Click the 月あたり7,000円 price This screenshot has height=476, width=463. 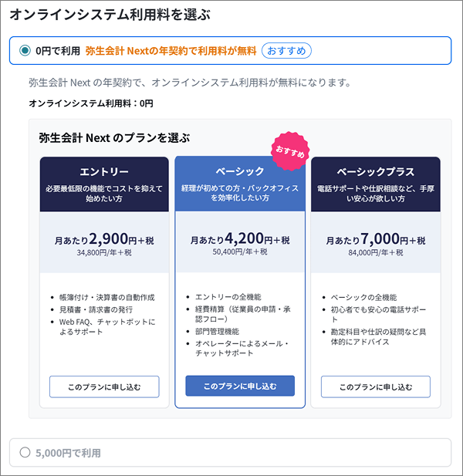376,239
